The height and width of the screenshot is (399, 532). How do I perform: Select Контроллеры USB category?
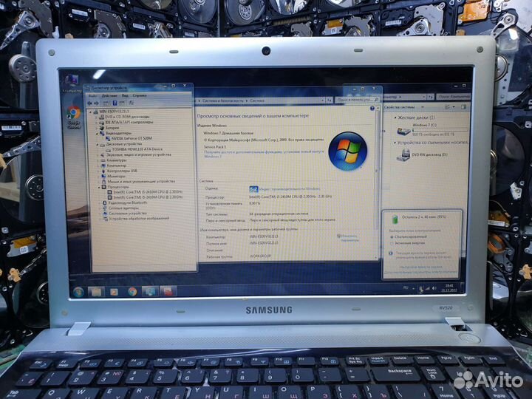119,171
